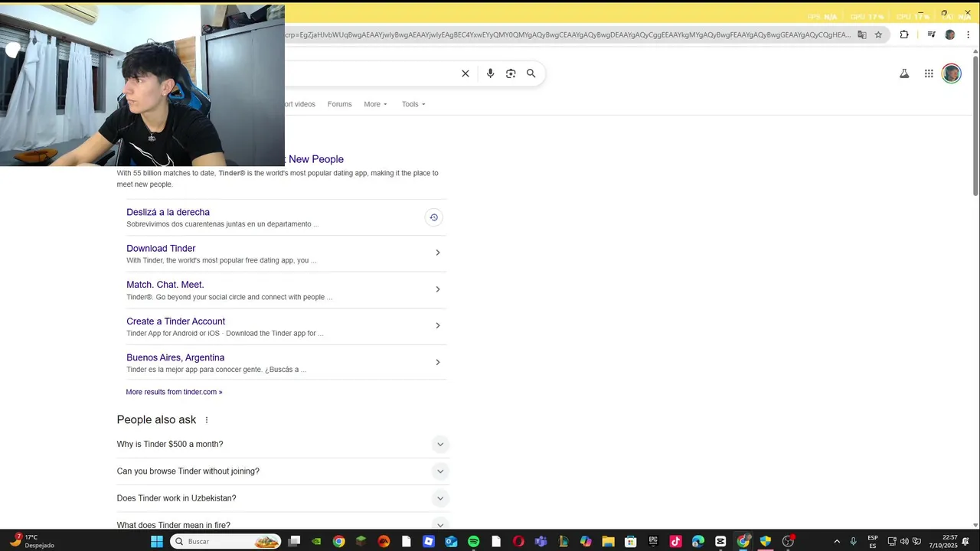Image resolution: width=980 pixels, height=551 pixels.
Task: Open the Google apps grid
Action: point(929,73)
